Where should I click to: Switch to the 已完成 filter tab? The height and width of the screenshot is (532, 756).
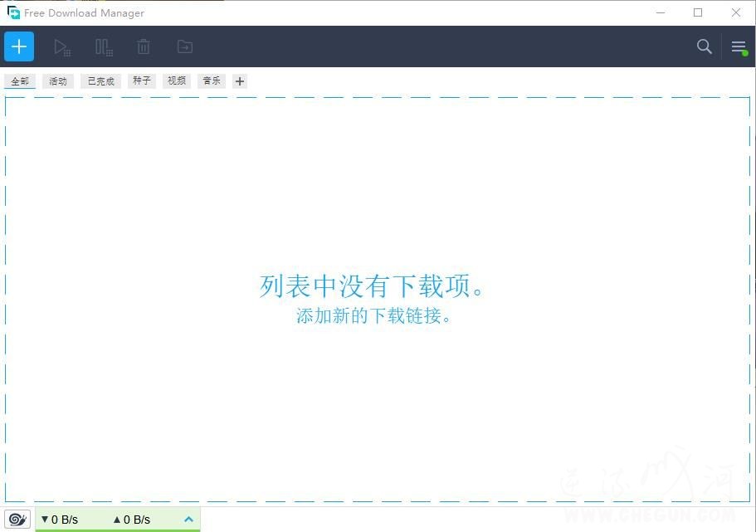tap(100, 81)
